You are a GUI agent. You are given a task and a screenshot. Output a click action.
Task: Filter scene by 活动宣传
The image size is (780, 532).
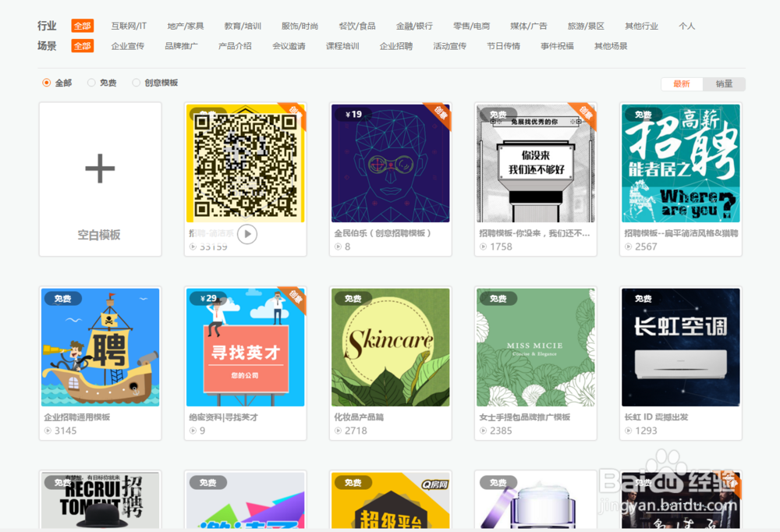pos(450,46)
